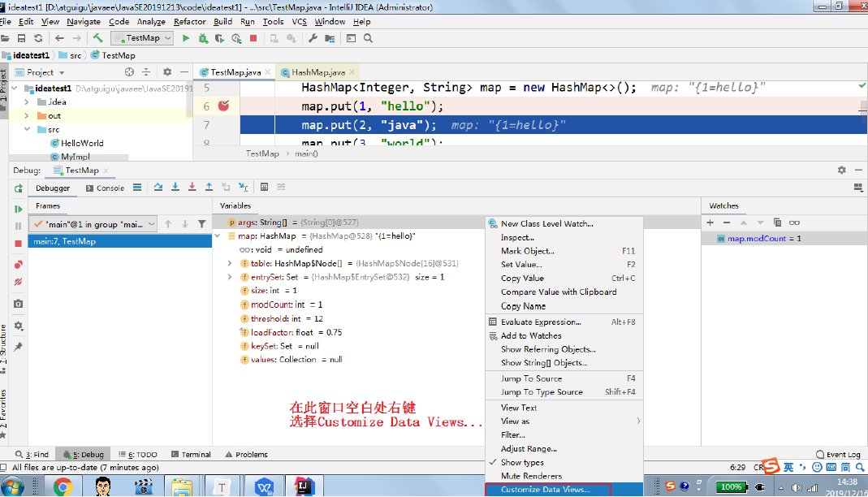The width and height of the screenshot is (868, 497).
Task: Open debug panel settings gear
Action: click(x=842, y=171)
